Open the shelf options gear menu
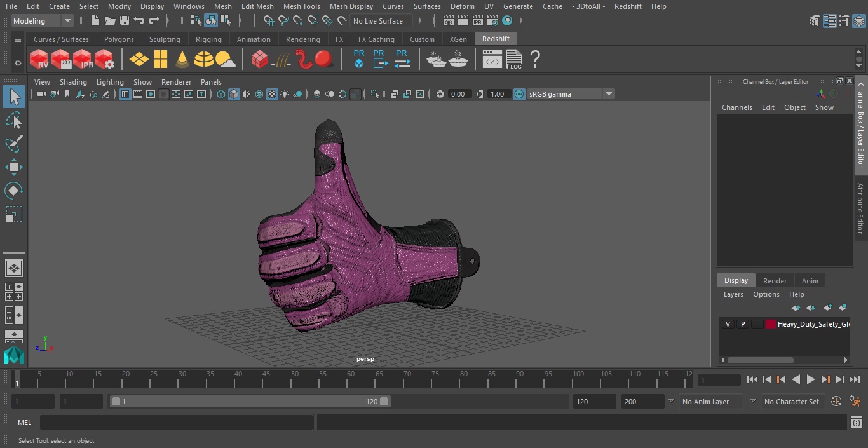Screen dimensions: 868x448 [18, 62]
